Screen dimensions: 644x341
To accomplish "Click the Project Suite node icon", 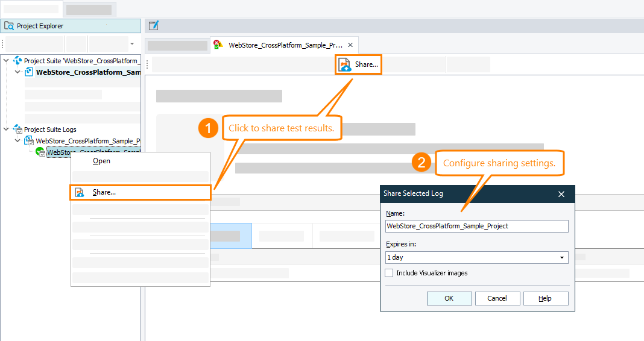I will [x=17, y=61].
